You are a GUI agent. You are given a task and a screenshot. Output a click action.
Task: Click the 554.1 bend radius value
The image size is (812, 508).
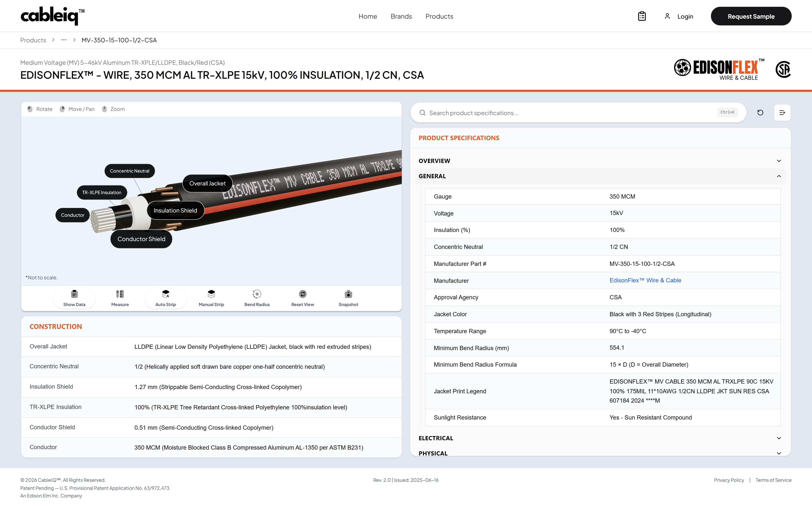coord(617,348)
